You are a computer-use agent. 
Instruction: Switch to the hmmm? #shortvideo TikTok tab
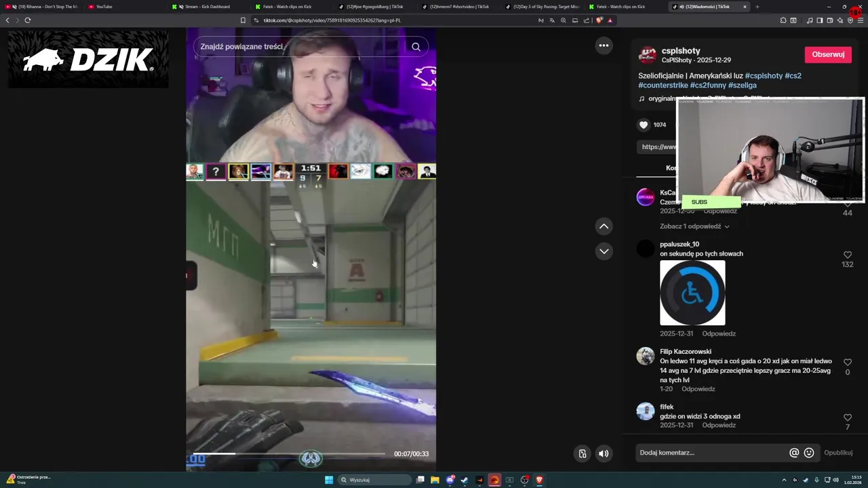(x=458, y=7)
